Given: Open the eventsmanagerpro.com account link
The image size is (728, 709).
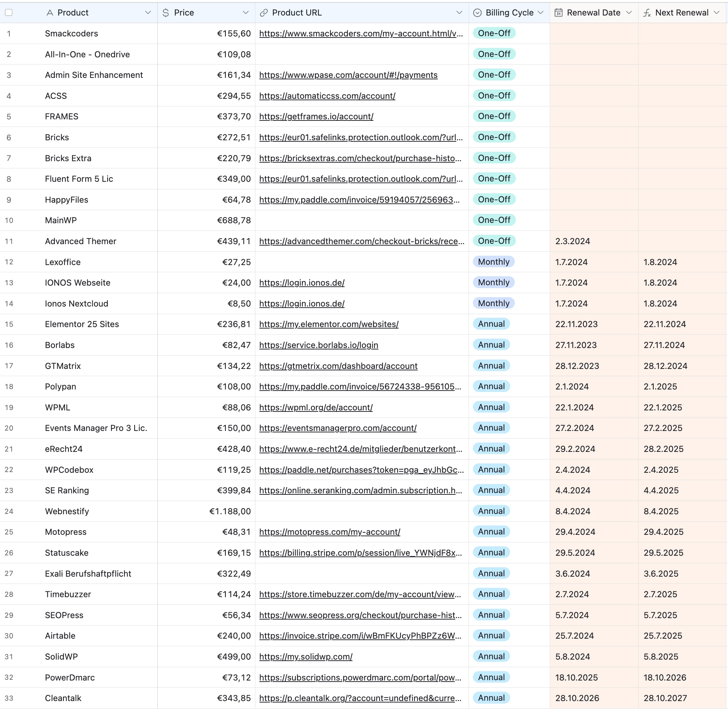Looking at the screenshot, I should (338, 428).
